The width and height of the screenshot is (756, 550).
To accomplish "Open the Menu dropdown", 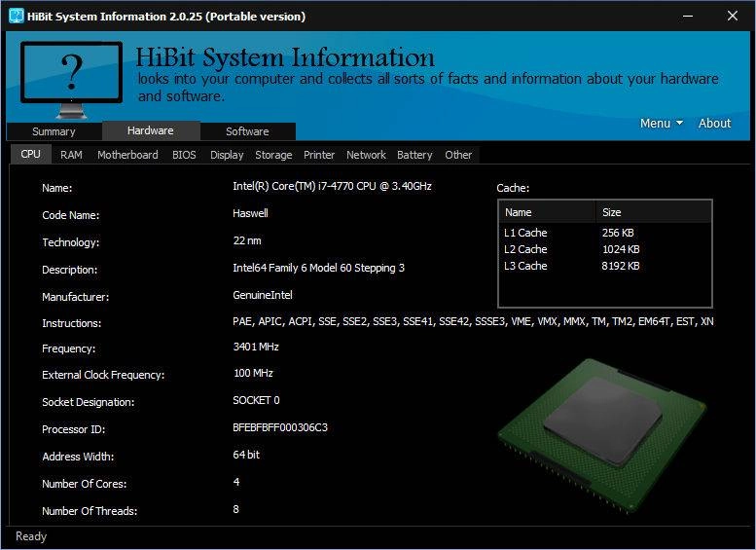I will point(661,123).
